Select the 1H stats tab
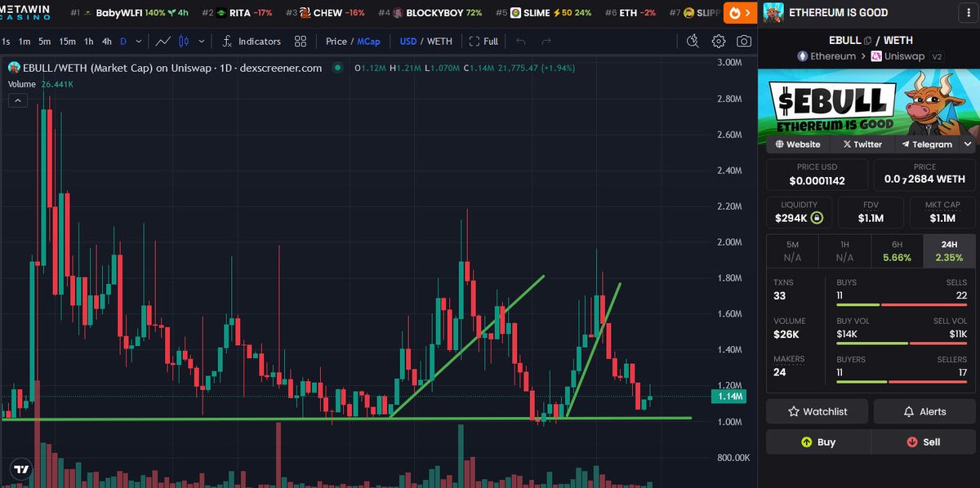Screen dimensions: 980x488 click(844, 251)
